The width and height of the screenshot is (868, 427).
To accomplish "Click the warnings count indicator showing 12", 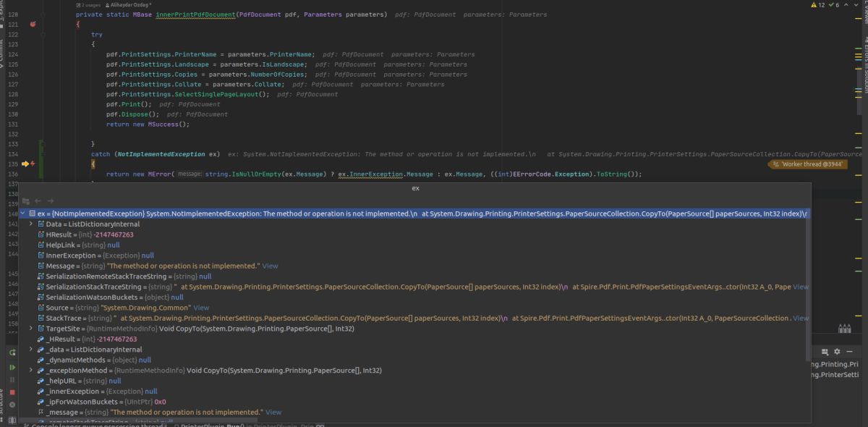I will pos(817,5).
